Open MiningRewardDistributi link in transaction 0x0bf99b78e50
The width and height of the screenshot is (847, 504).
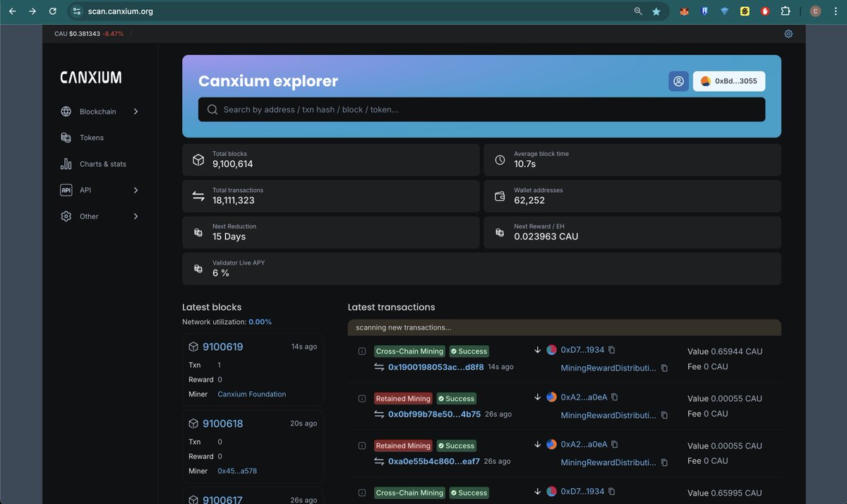click(608, 416)
